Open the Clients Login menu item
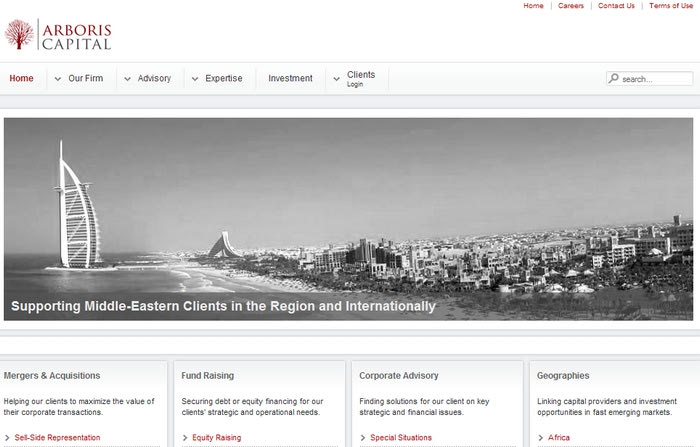 [x=361, y=79]
